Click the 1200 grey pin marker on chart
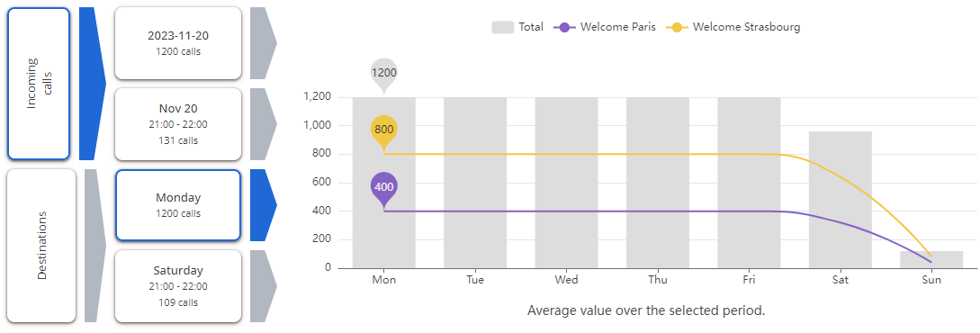The height and width of the screenshot is (333, 980). [383, 76]
